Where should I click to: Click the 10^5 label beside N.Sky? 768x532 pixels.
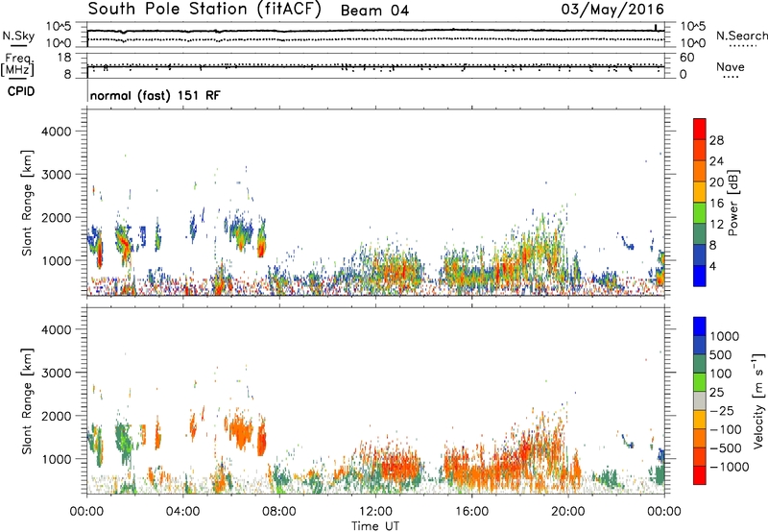(60, 27)
